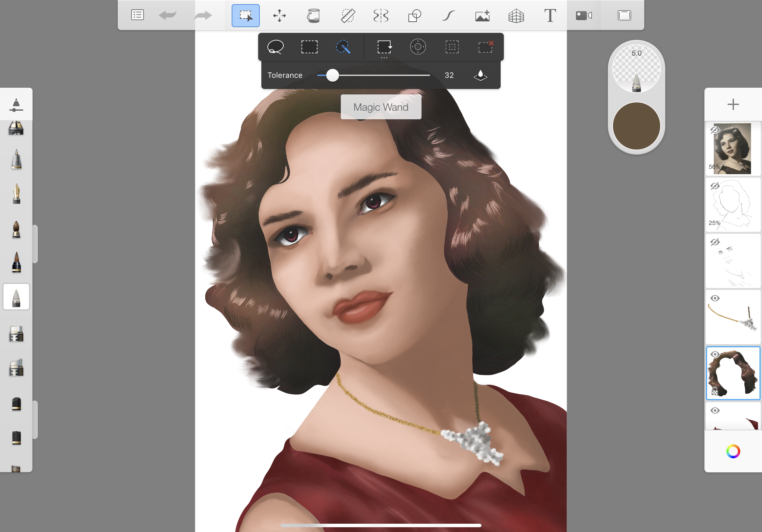Select the black hard eraser brush

click(16, 438)
